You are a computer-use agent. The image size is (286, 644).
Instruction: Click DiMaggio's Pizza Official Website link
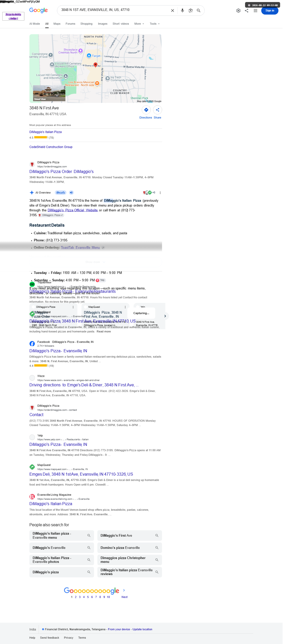click(73, 210)
